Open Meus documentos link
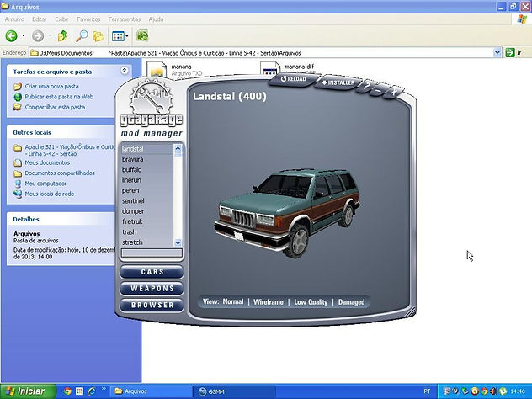 47,162
